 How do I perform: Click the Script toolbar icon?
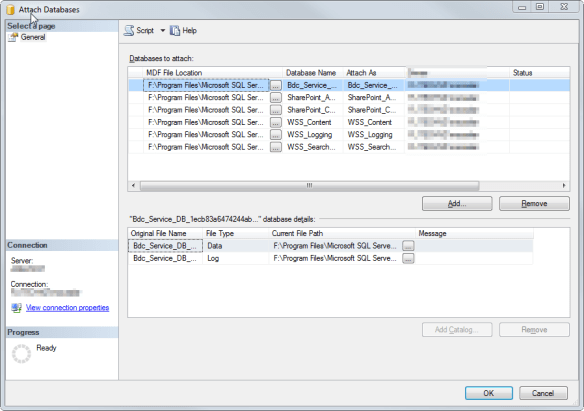(x=129, y=31)
